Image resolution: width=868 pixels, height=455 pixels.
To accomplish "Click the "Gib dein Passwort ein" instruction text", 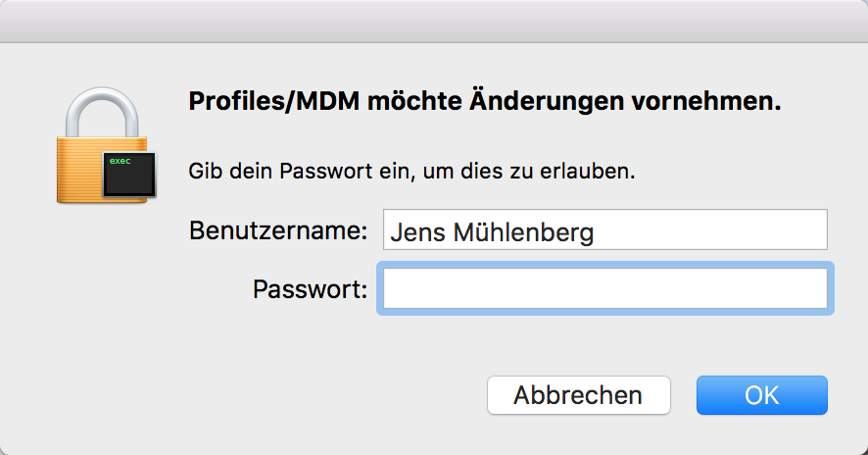I will pos(294,173).
